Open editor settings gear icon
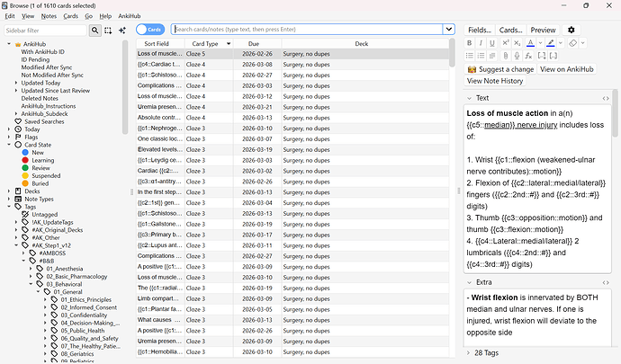 pyautogui.click(x=571, y=30)
